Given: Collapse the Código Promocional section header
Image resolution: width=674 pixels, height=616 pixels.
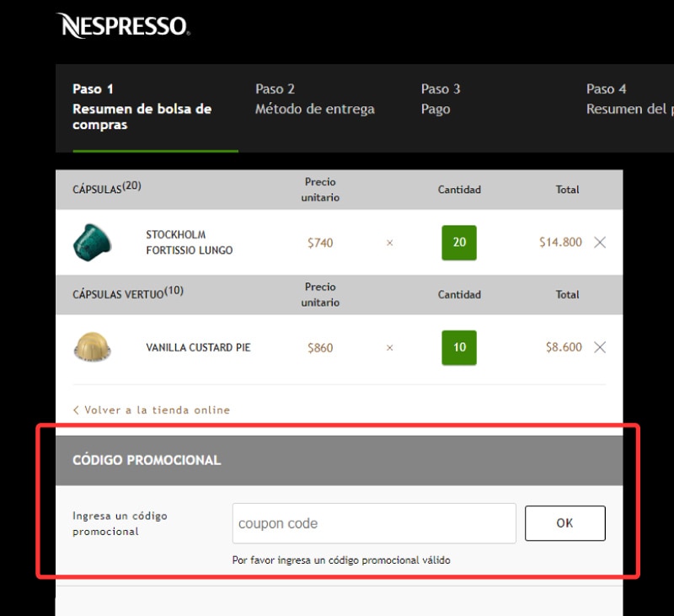Looking at the screenshot, I should click(x=339, y=460).
